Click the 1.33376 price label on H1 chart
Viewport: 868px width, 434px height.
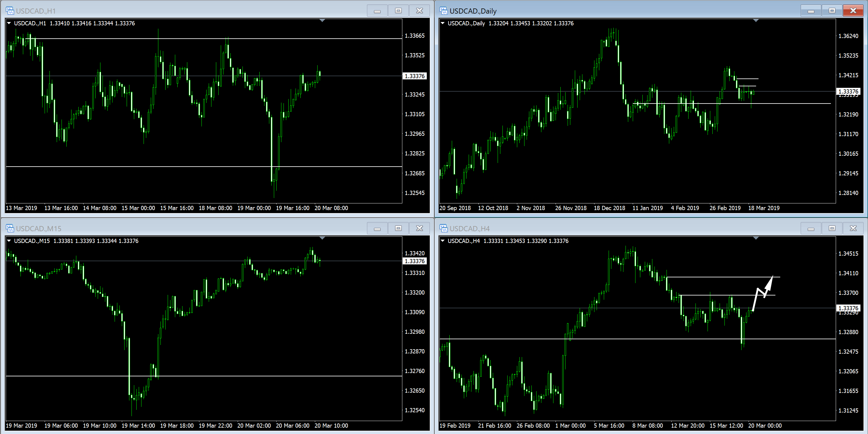click(x=414, y=76)
